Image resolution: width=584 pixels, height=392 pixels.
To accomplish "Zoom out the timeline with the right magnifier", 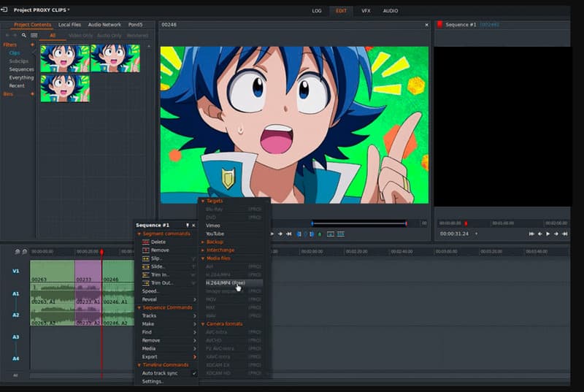I will [x=25, y=252].
